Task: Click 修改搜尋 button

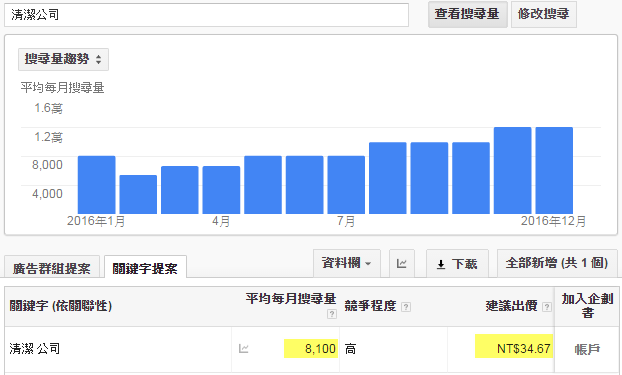Action: point(543,14)
